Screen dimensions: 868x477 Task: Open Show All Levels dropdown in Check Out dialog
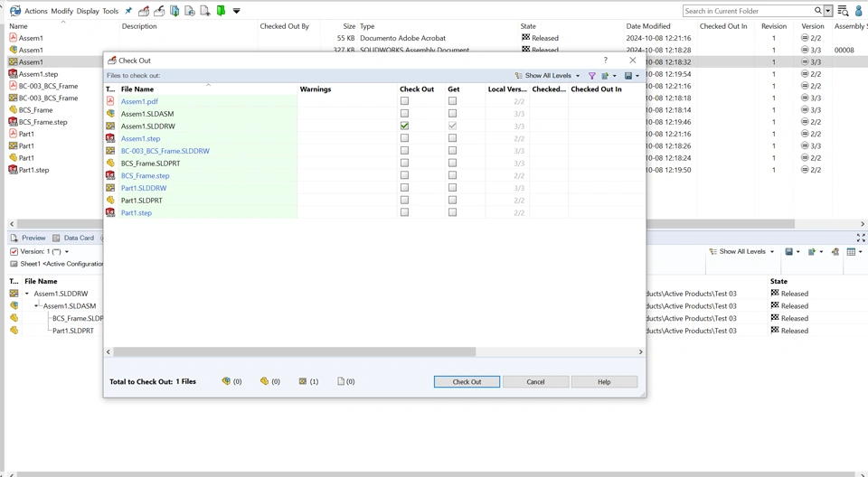[548, 76]
